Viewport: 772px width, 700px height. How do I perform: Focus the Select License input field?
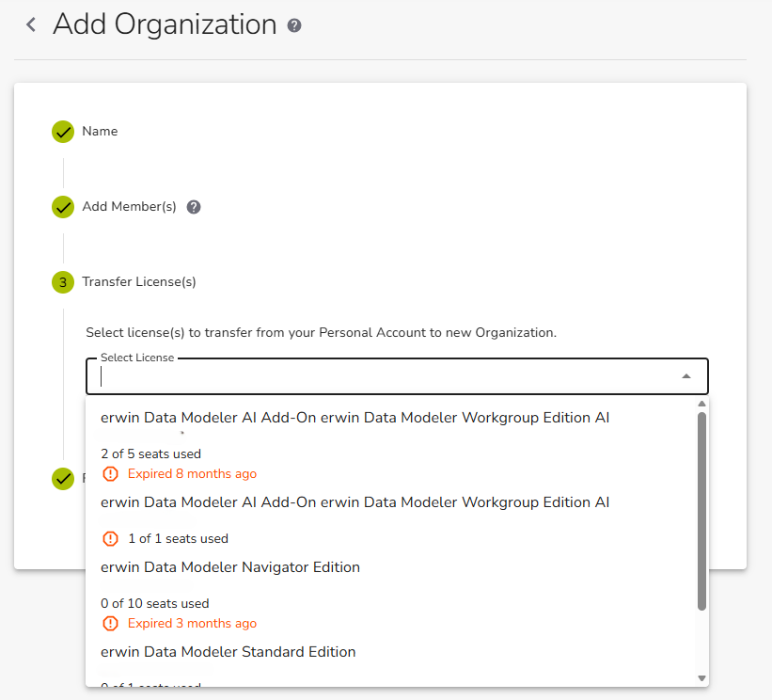pyautogui.click(x=397, y=376)
